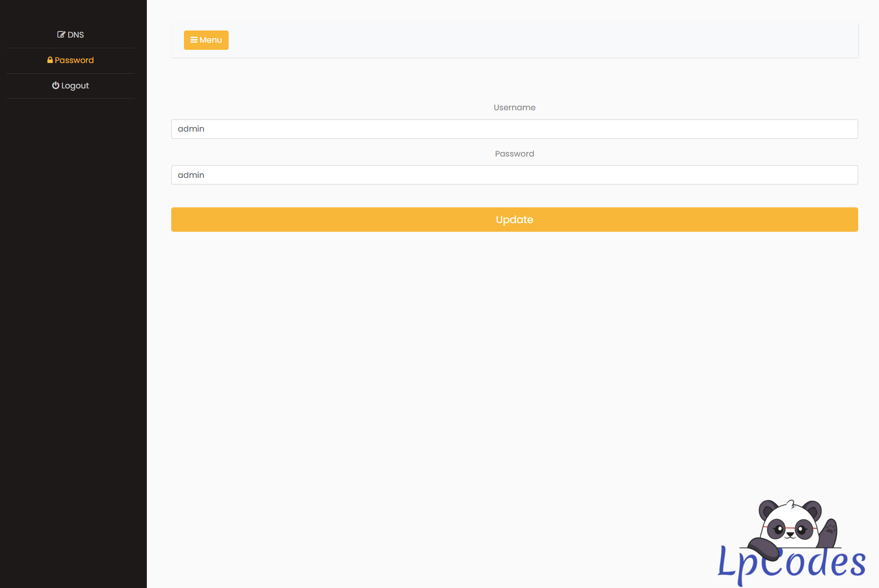
Task: Click the Username label above the field
Action: [514, 108]
